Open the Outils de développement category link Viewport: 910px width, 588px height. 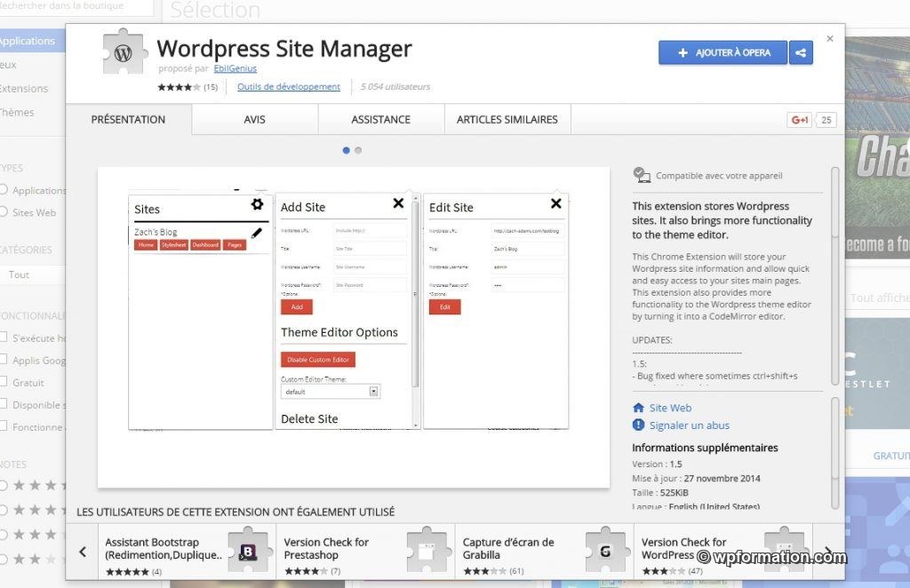[289, 86]
